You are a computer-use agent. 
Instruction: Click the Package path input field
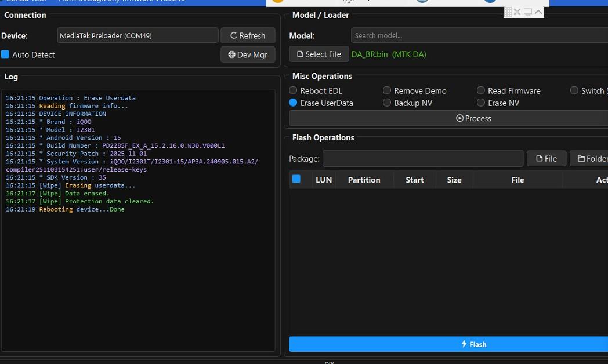click(x=423, y=158)
